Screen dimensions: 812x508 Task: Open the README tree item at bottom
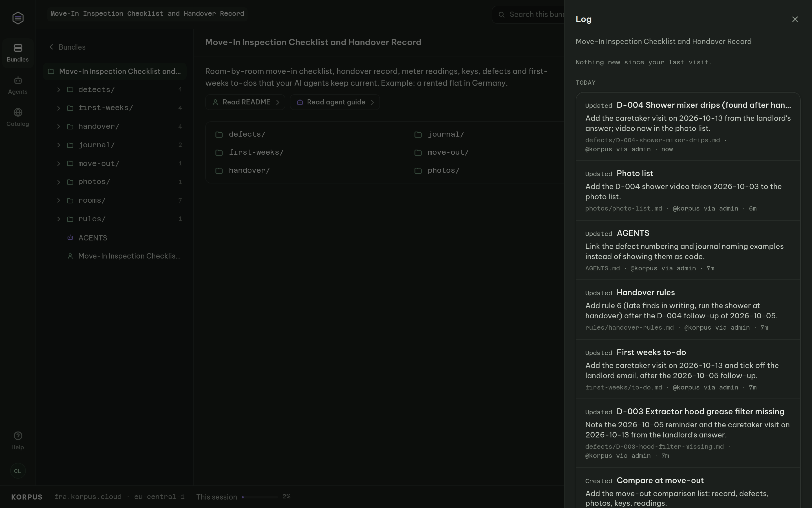(114, 256)
